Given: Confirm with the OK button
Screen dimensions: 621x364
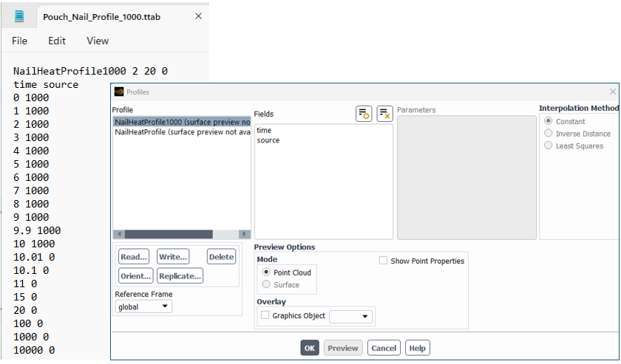Looking at the screenshot, I should [x=309, y=348].
